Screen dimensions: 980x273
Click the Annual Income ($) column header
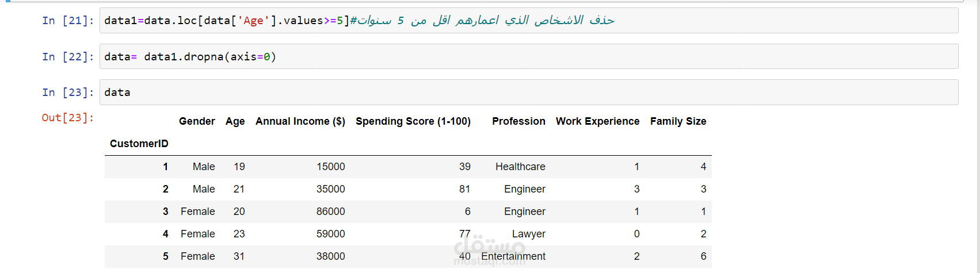coord(300,121)
